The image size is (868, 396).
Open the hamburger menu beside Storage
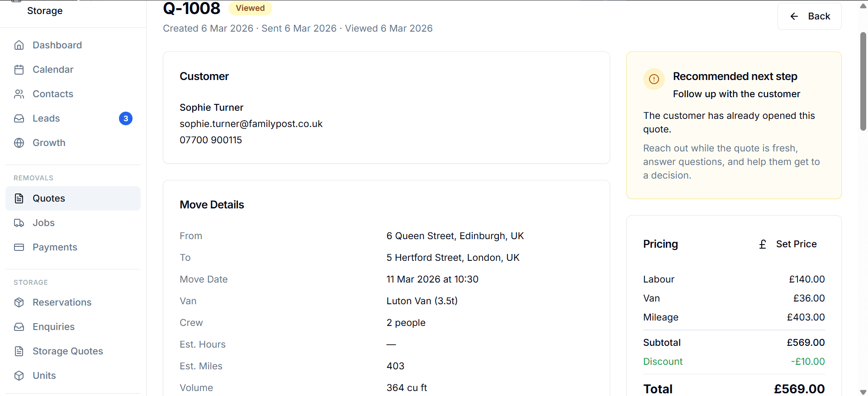16,1
